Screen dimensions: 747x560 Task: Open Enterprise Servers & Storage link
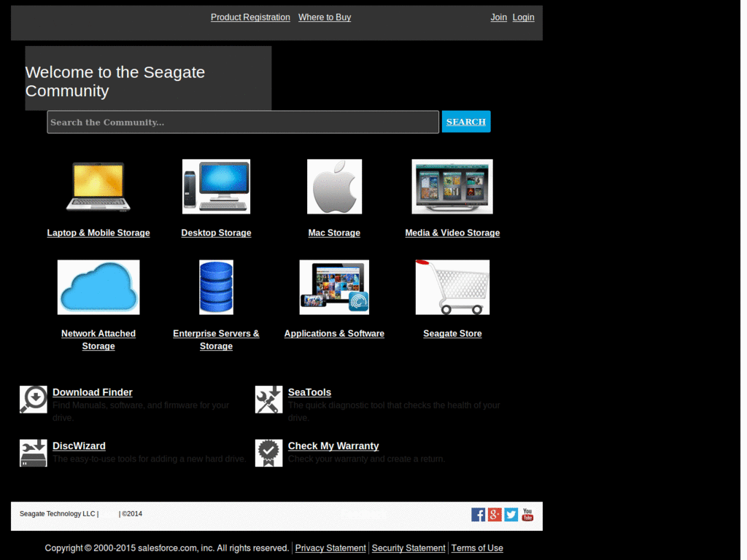point(216,340)
